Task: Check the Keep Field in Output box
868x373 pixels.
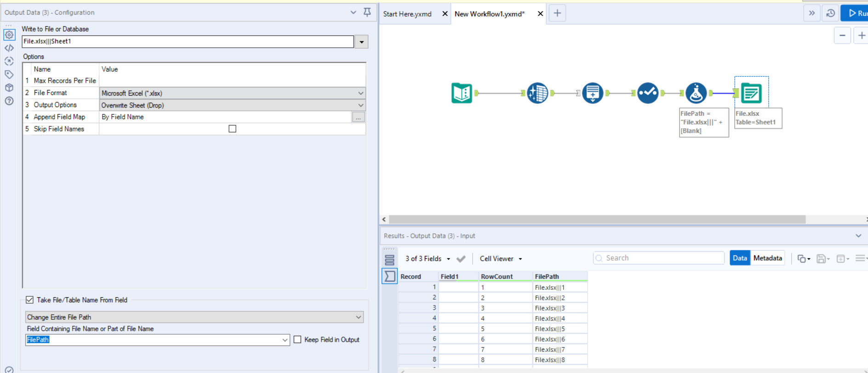Action: pyautogui.click(x=297, y=340)
